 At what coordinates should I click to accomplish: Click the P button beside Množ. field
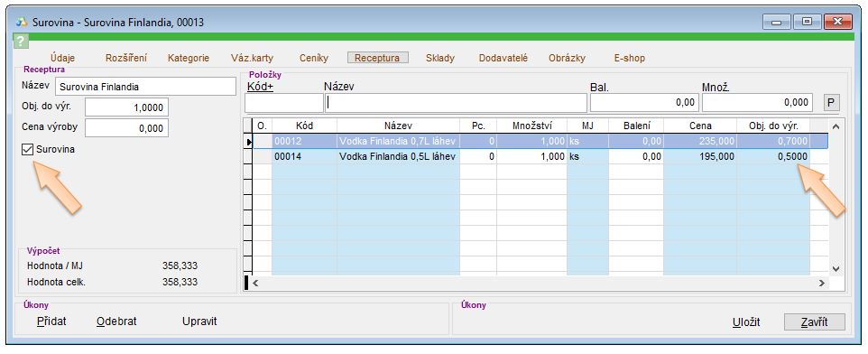pos(831,102)
